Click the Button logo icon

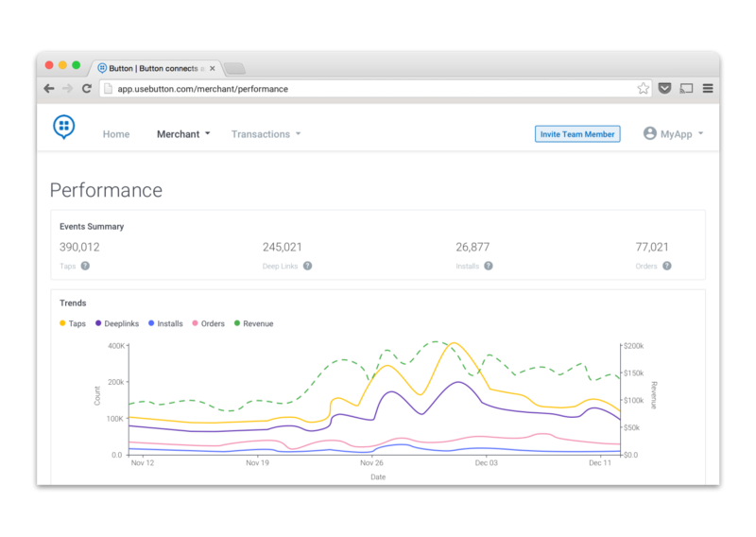click(x=64, y=127)
